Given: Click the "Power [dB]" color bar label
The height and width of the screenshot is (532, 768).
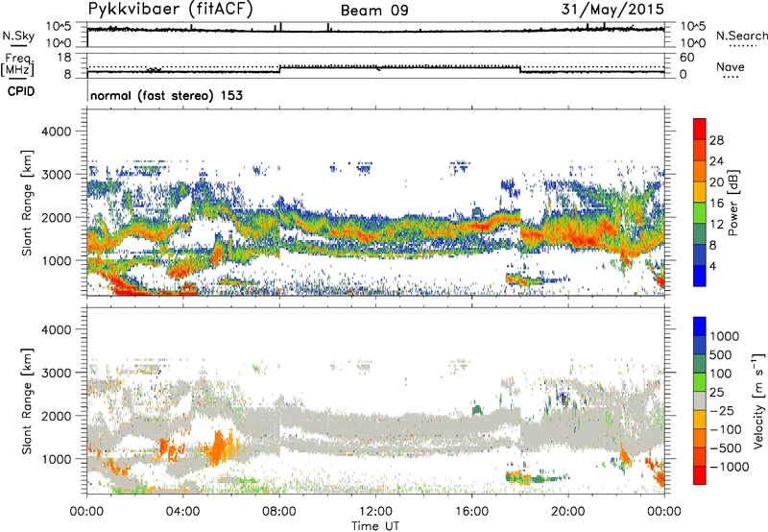Looking at the screenshot, I should pos(733,203).
